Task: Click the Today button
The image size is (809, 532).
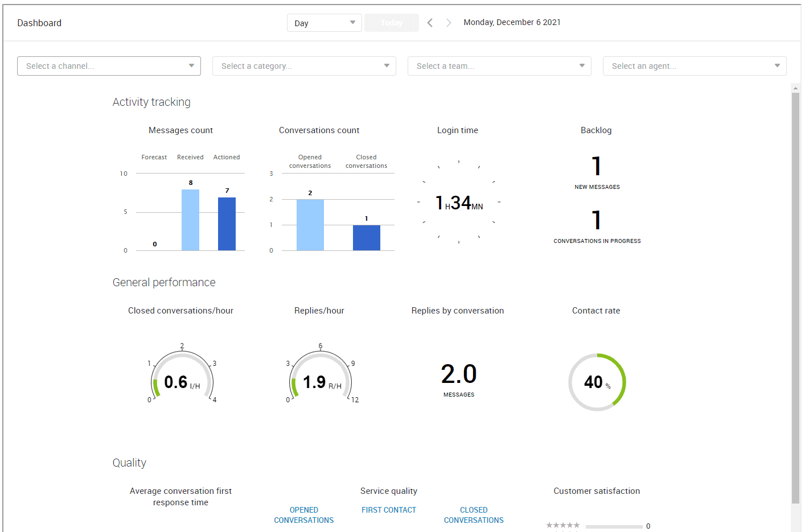Action: pos(391,23)
